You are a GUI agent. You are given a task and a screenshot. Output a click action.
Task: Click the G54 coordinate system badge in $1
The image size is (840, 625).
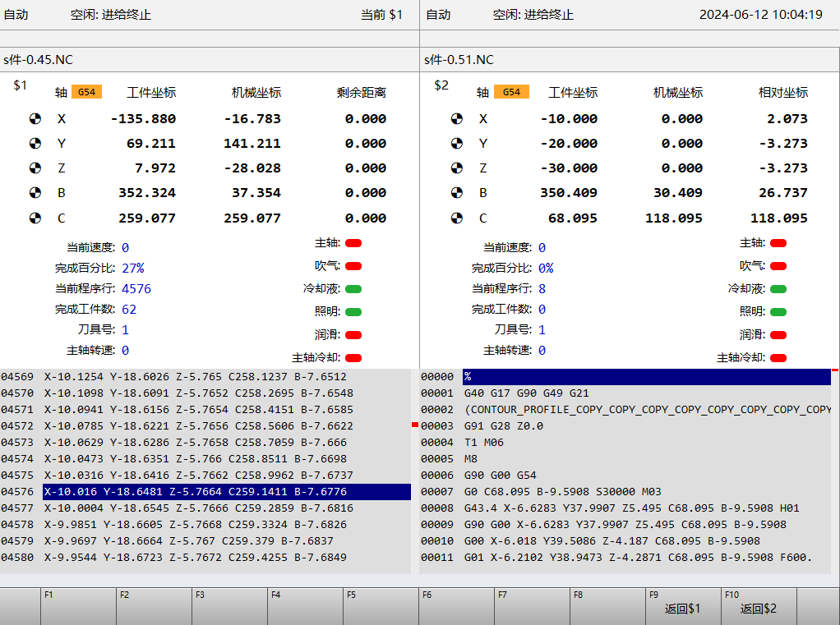tap(86, 92)
